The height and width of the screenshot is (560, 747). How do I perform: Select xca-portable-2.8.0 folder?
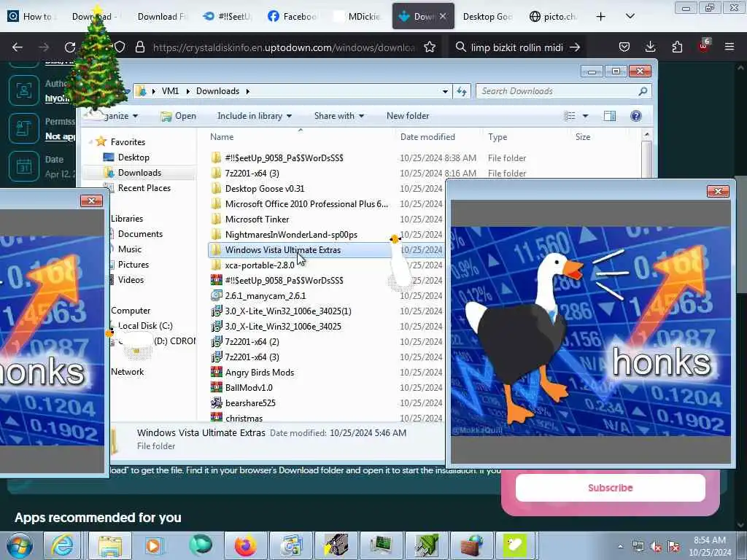[x=260, y=265]
